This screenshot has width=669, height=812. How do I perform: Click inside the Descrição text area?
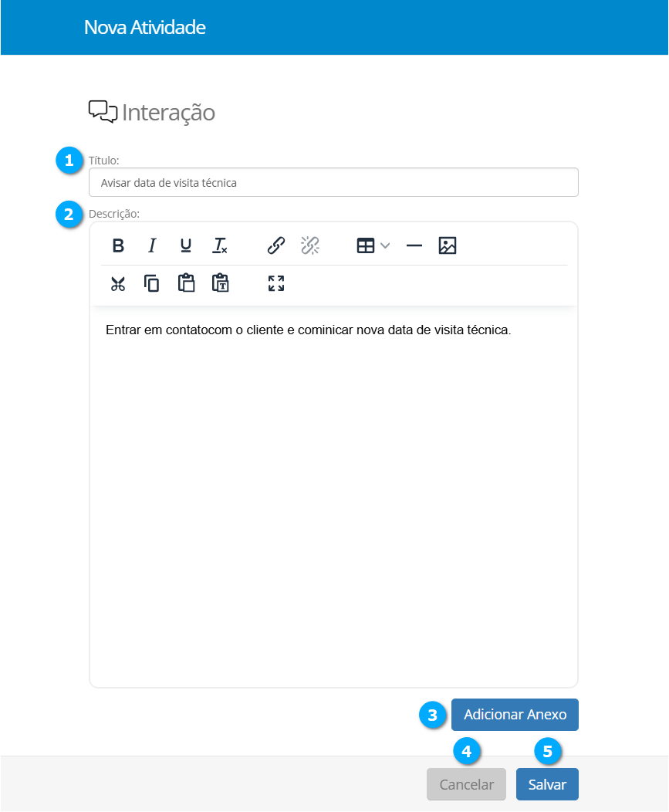point(333,494)
